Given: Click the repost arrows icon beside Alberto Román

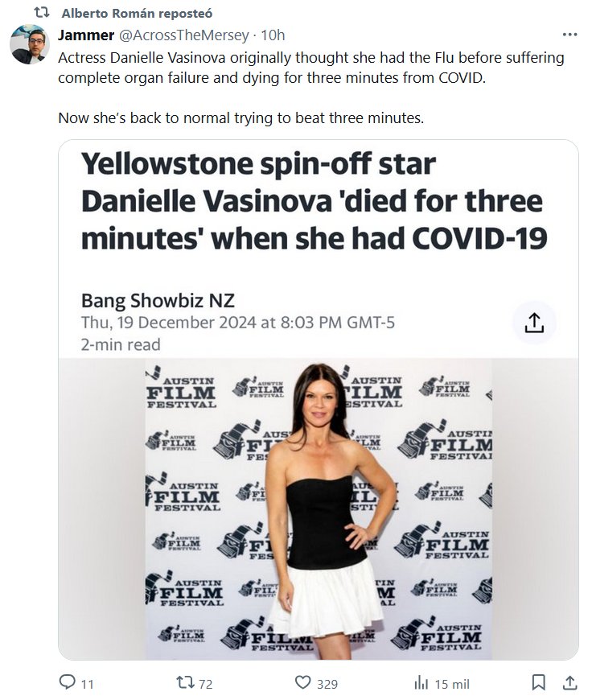Looking at the screenshot, I should [x=45, y=14].
